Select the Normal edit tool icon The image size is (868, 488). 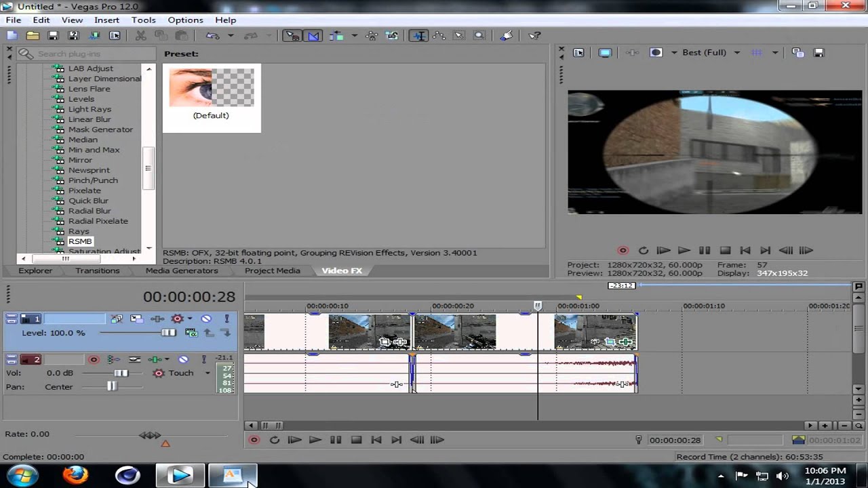(420, 36)
